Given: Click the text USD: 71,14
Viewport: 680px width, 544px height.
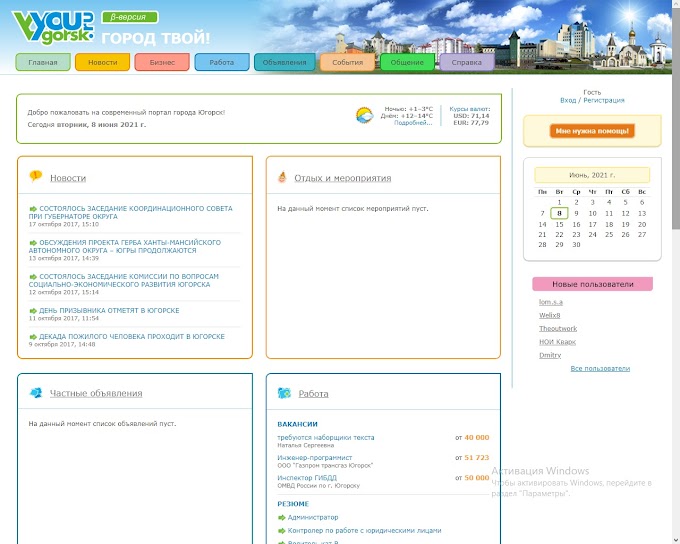Looking at the screenshot, I should [471, 116].
